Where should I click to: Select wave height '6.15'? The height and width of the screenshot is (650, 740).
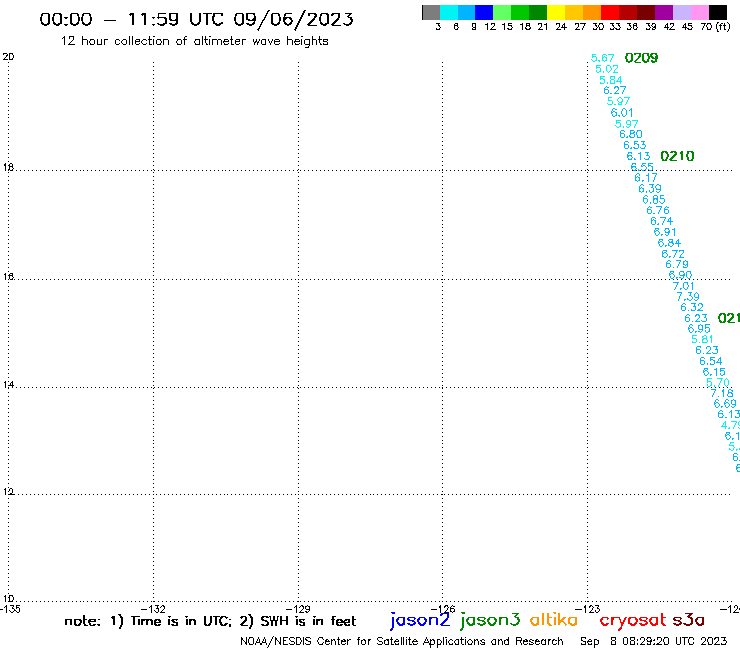click(714, 372)
